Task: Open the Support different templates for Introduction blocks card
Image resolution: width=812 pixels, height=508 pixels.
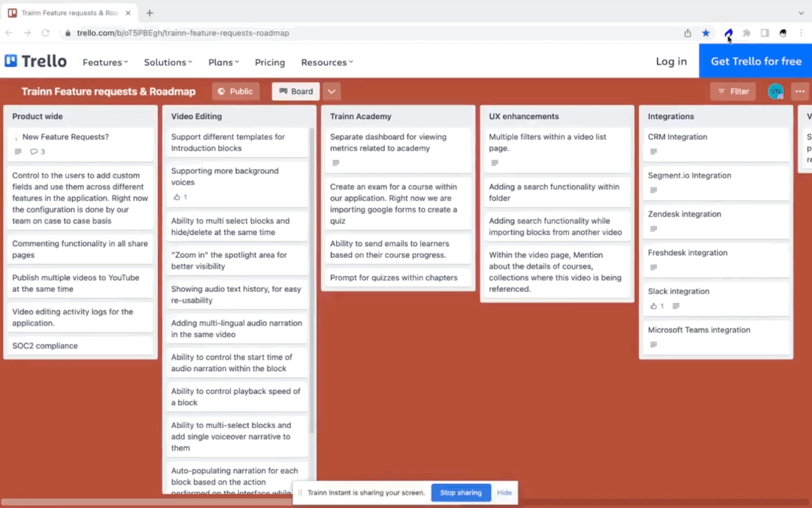Action: tap(237, 142)
